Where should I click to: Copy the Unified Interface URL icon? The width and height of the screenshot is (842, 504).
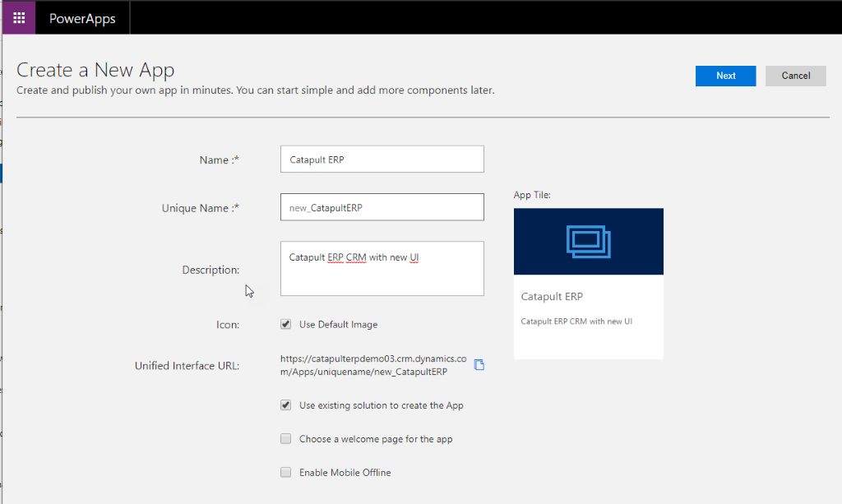point(479,365)
